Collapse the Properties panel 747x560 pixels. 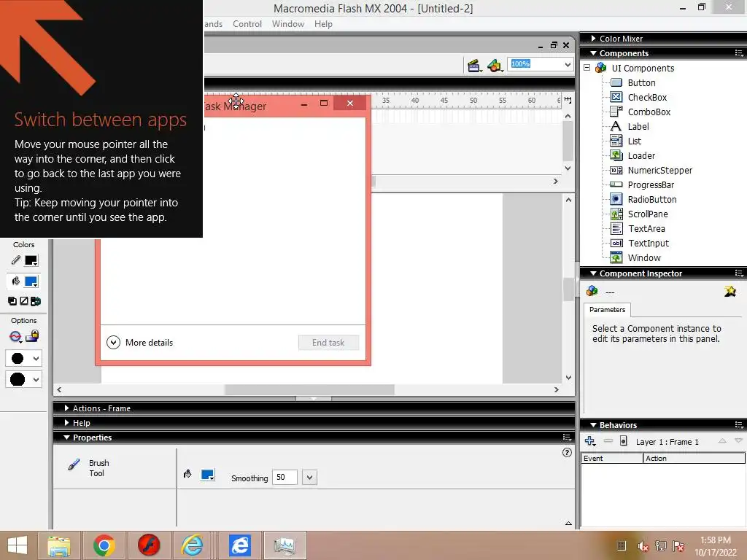66,437
